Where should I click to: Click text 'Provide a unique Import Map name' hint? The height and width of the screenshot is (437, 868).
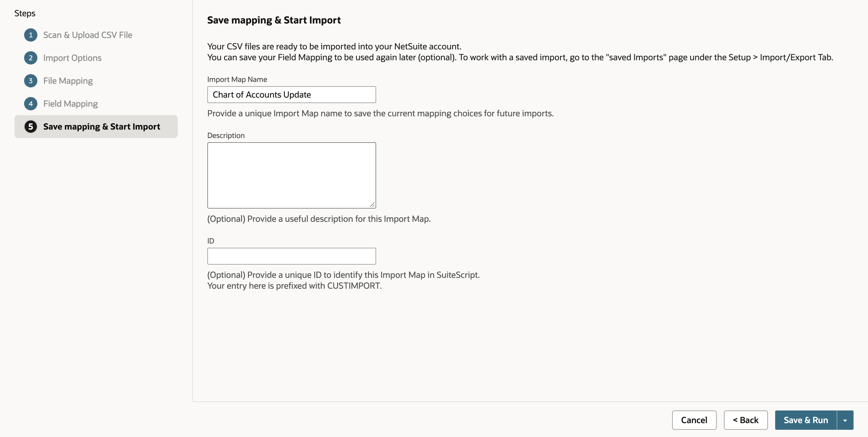(x=380, y=113)
